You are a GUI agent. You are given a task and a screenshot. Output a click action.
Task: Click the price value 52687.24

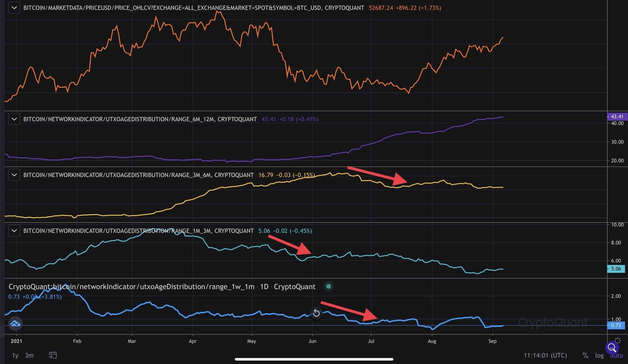click(x=381, y=8)
